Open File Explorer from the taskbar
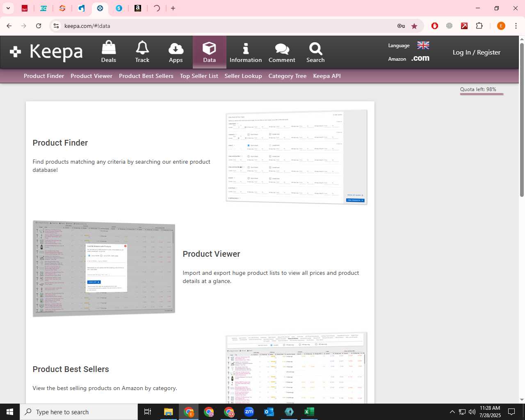This screenshot has height=420, width=525. click(x=169, y=412)
